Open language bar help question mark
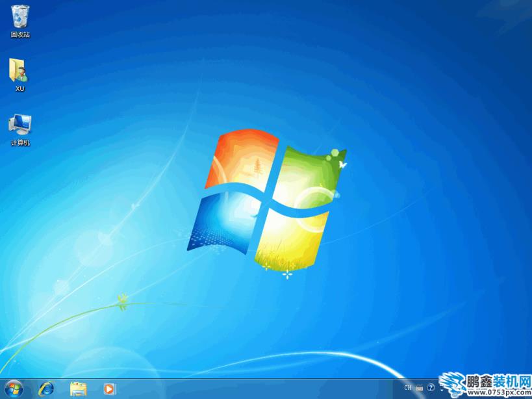Viewport: 532px width, 399px height. (x=431, y=387)
